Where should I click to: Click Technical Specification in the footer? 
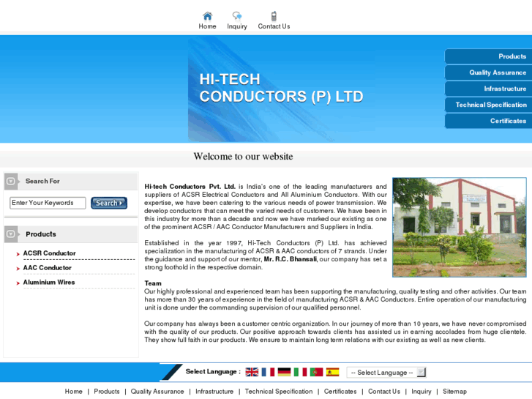279,392
